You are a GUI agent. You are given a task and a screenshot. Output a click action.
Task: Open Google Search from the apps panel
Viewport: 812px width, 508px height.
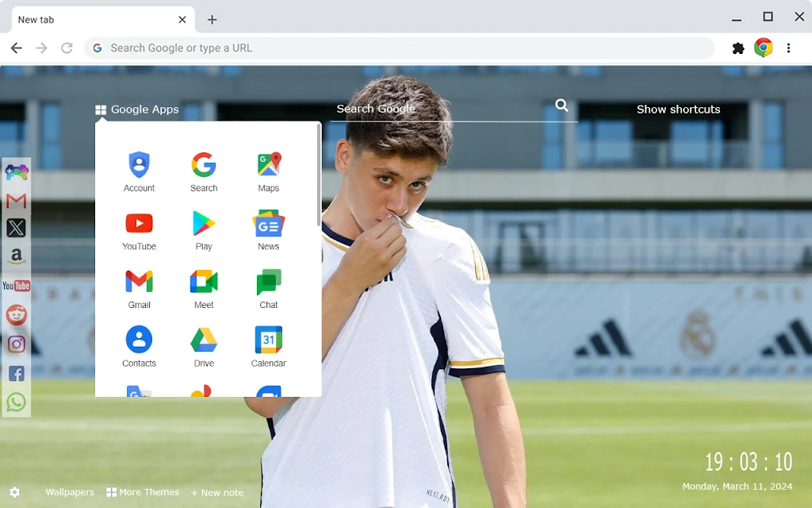204,172
